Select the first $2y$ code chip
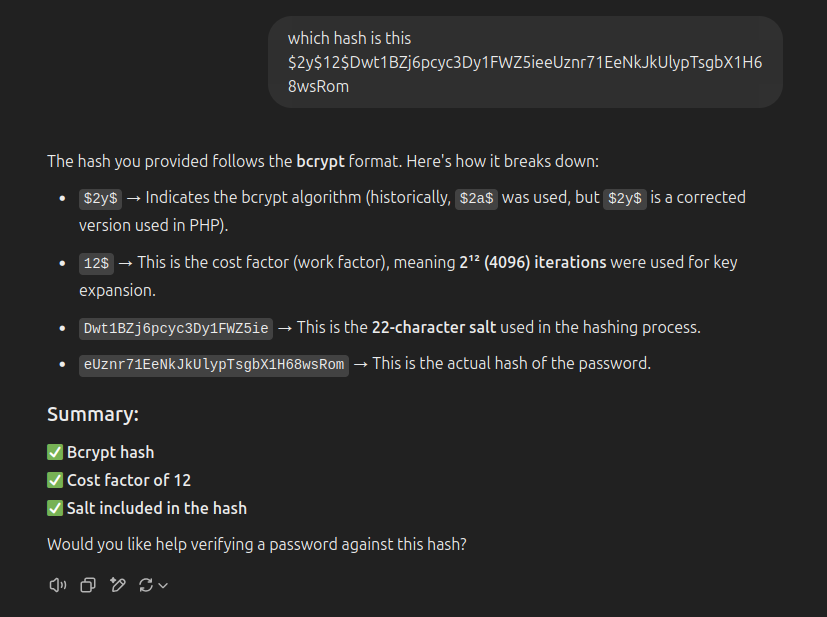 101,198
